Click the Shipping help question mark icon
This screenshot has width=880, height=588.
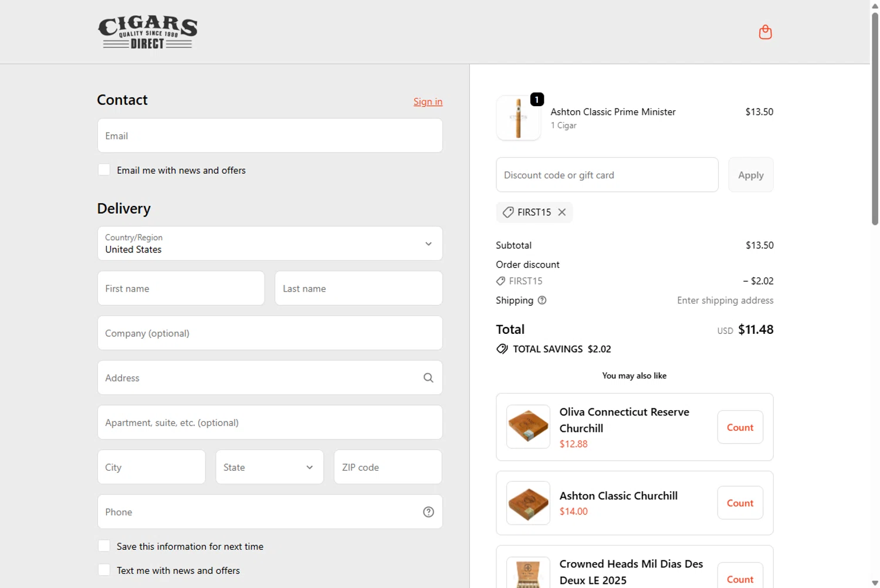(542, 300)
